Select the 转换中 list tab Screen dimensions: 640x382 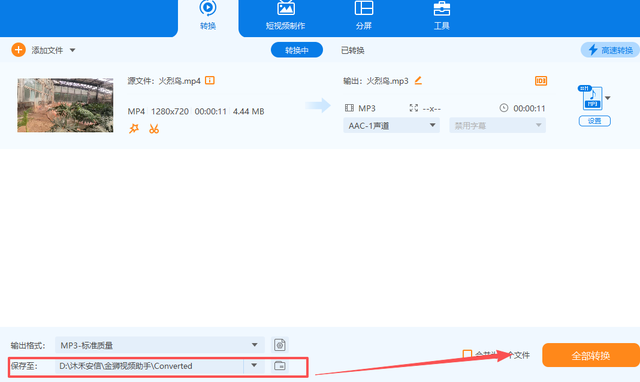(297, 50)
